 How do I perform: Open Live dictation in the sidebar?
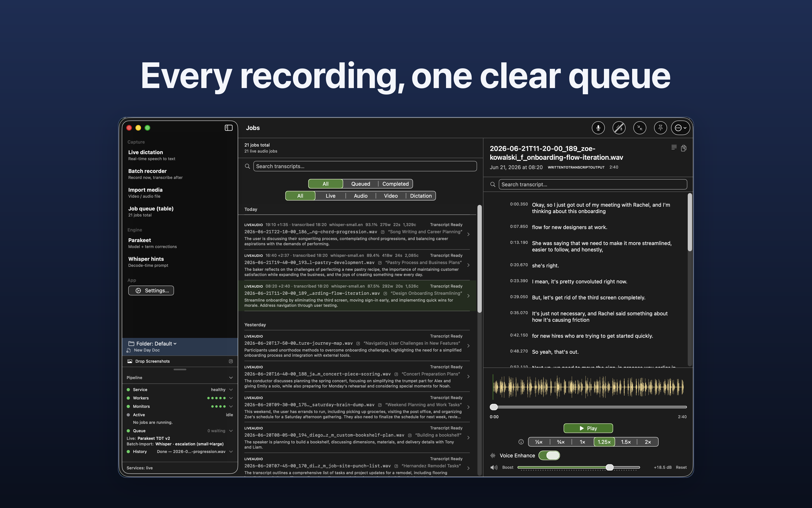pyautogui.click(x=152, y=155)
